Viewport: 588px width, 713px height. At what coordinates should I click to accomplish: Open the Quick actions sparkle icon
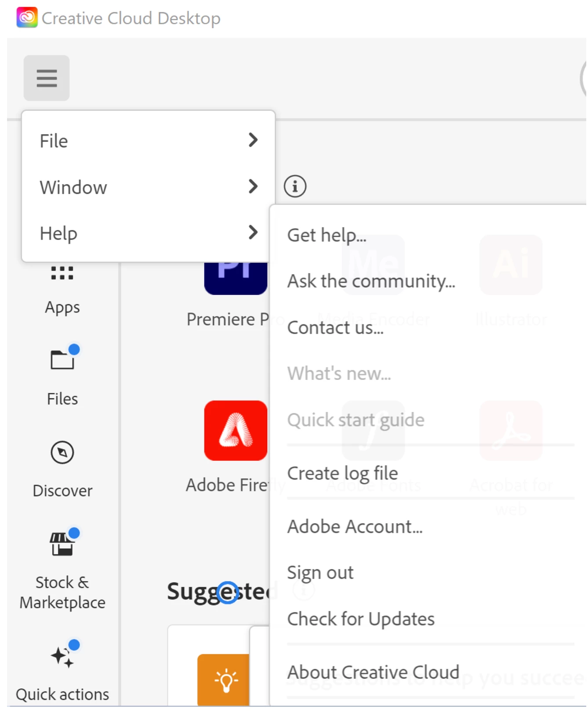[62, 656]
